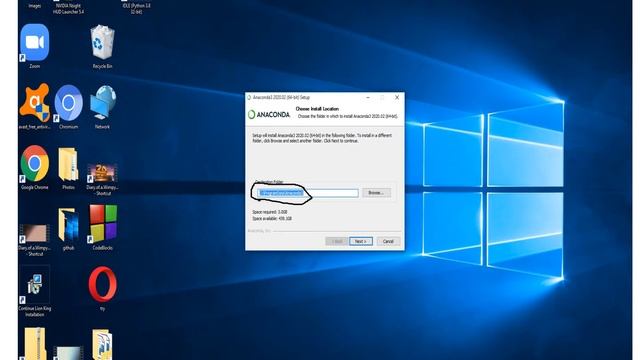Cancel the Anaconda3 setup
The width and height of the screenshot is (640, 360).
click(388, 241)
